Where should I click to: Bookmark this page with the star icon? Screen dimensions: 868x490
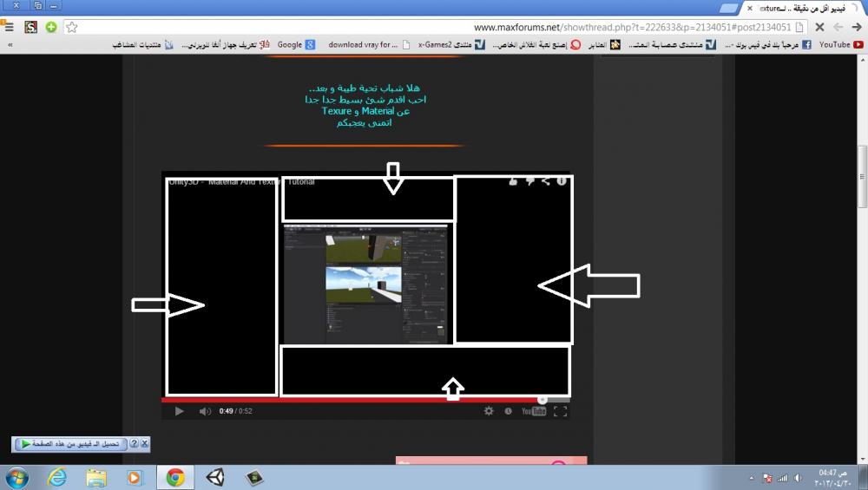(x=71, y=27)
